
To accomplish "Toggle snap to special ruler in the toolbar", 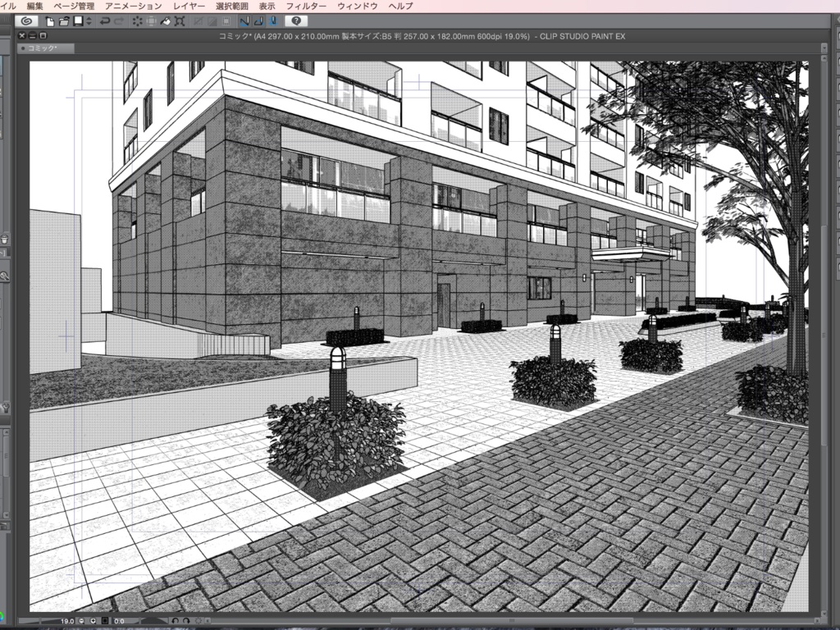I will [x=259, y=22].
